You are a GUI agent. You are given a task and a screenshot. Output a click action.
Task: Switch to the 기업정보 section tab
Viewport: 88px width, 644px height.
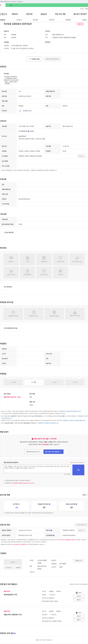pos(84,20)
